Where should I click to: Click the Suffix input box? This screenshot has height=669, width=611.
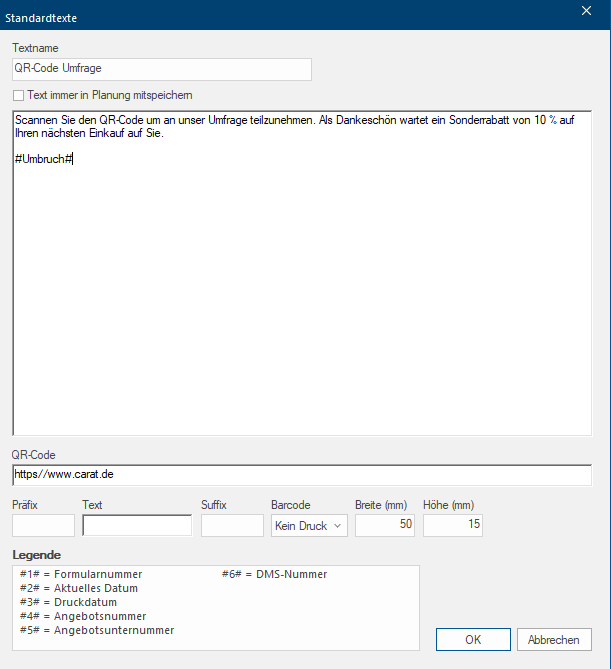[x=232, y=525]
